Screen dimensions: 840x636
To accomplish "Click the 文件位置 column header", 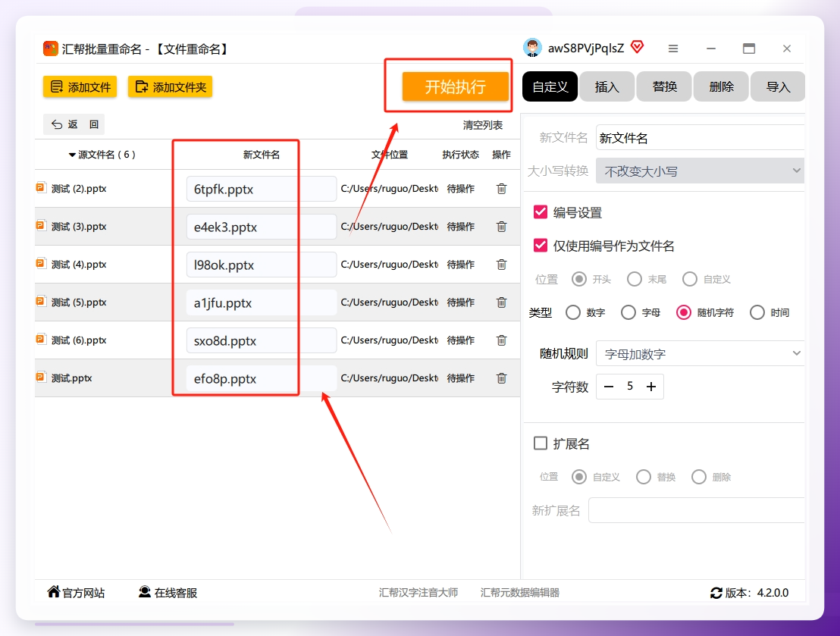I will pyautogui.click(x=390, y=155).
